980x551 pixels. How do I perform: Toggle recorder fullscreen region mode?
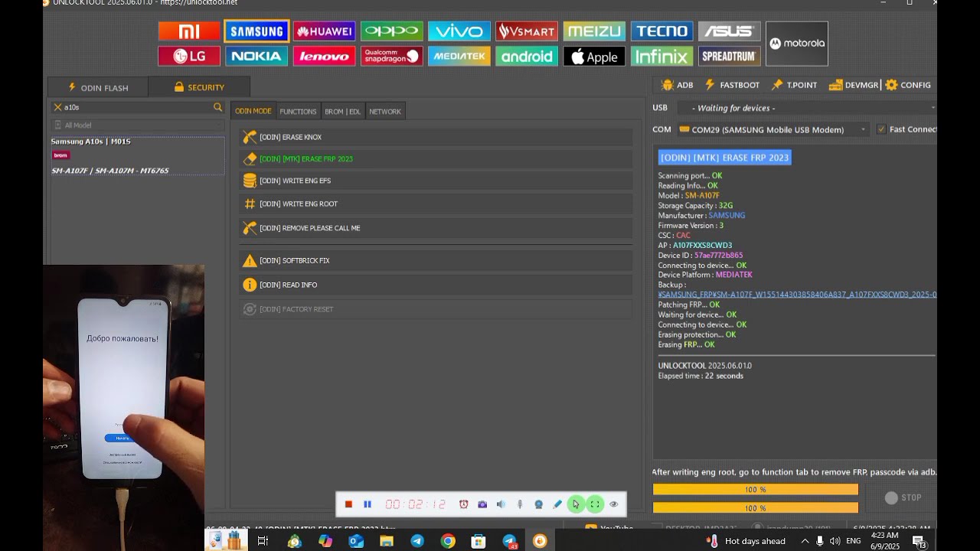coord(595,504)
